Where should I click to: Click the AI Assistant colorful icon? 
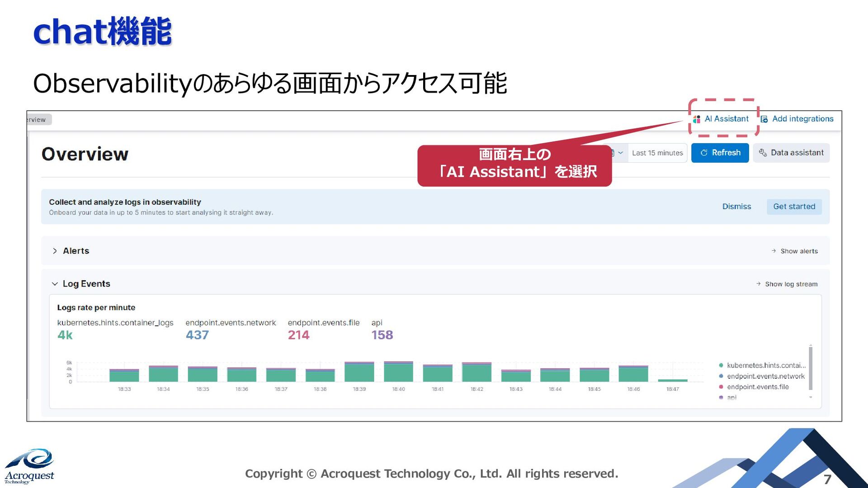tap(697, 119)
